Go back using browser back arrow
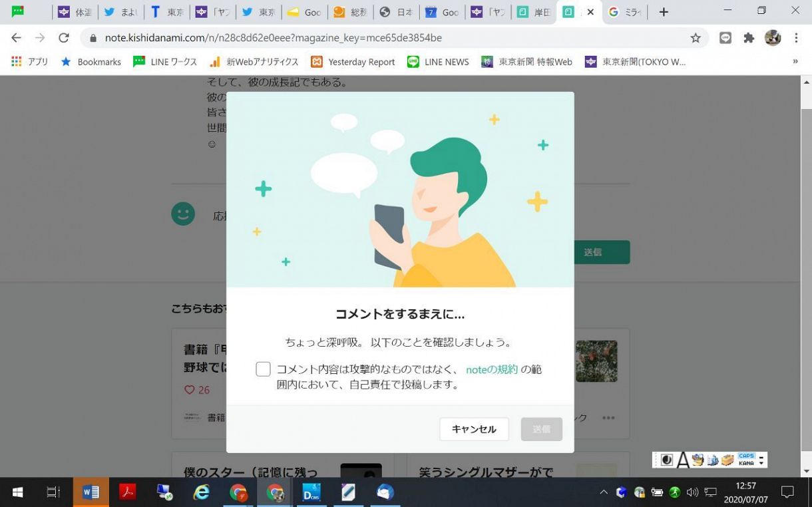The image size is (812, 507). (x=17, y=38)
